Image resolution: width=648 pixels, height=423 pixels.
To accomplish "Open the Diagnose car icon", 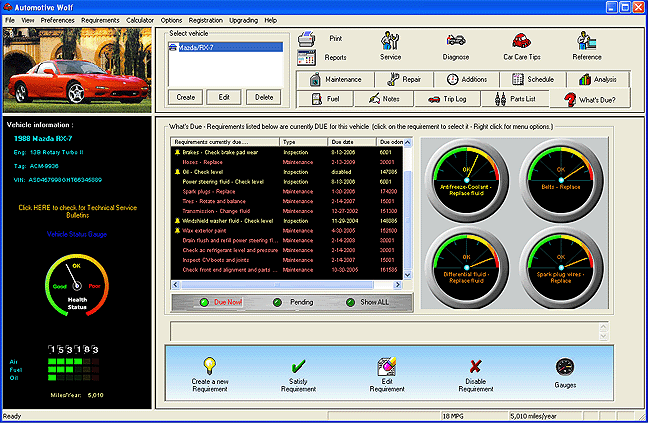I will tap(456, 41).
